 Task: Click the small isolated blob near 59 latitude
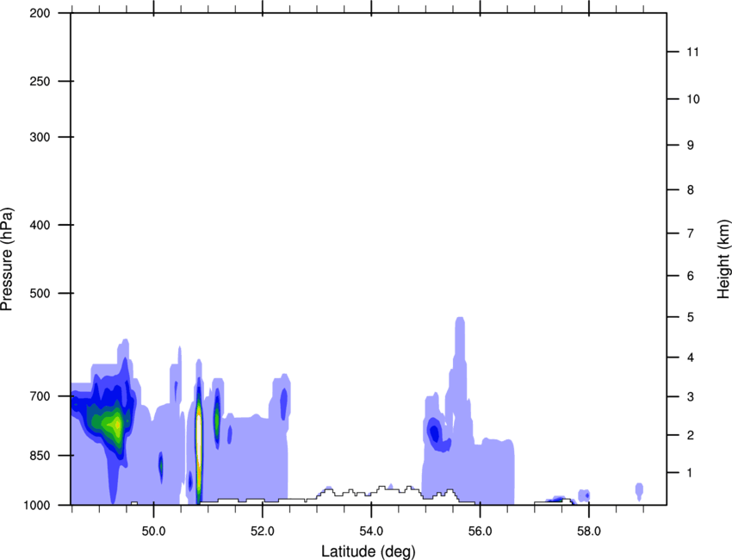[x=639, y=490]
